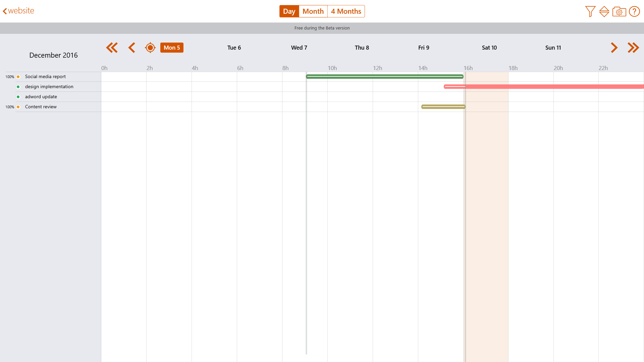Select the Content review task row
This screenshot has height=362, width=644.
point(41,107)
